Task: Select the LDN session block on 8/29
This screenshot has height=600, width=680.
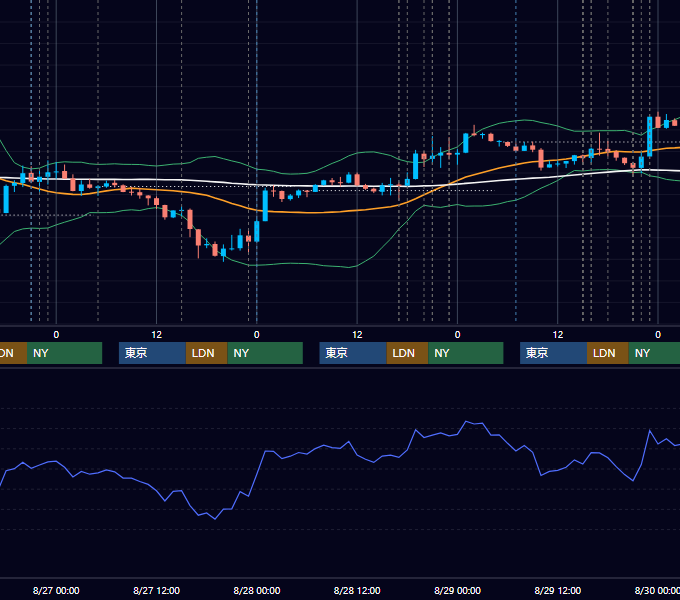Action: 608,353
